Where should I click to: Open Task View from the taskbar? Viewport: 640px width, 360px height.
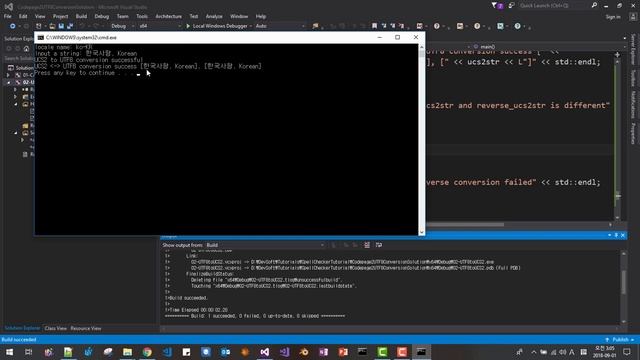point(29,352)
